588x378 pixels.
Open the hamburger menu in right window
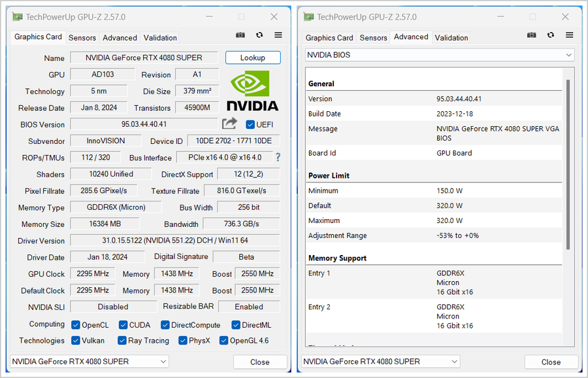(570, 35)
